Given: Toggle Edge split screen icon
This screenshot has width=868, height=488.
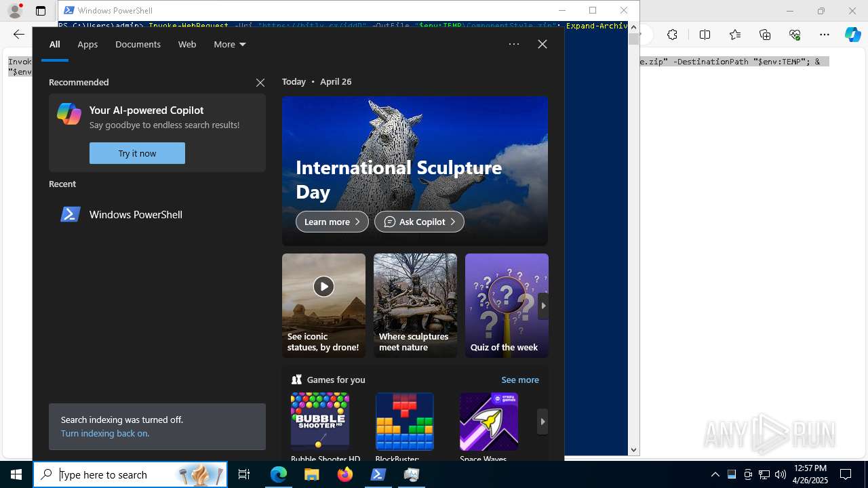Looking at the screenshot, I should pyautogui.click(x=705, y=35).
